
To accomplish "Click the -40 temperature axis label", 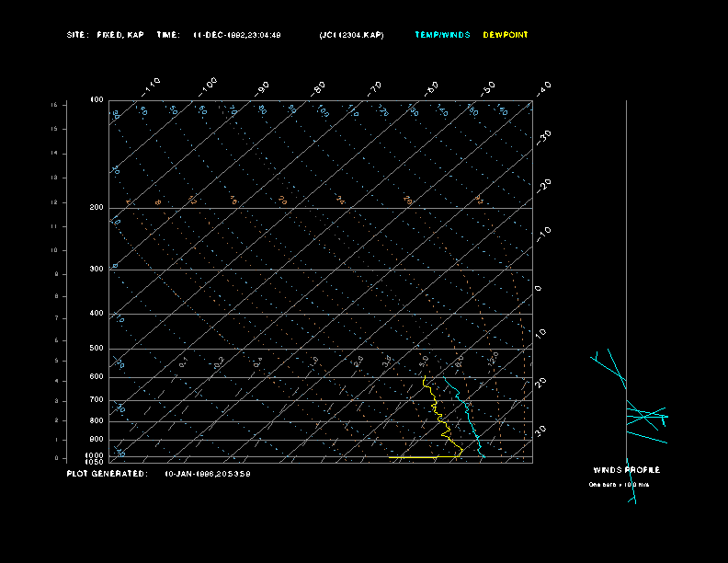I will click(x=543, y=88).
